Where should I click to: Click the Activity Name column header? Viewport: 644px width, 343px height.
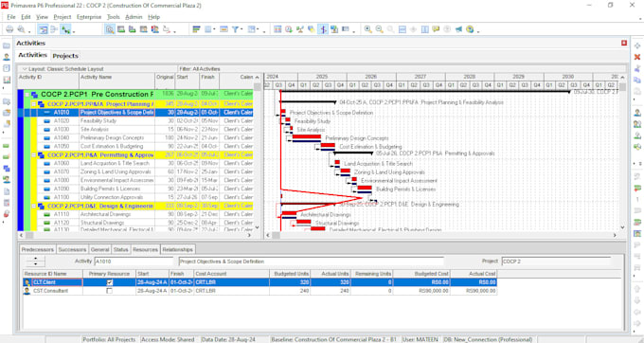pos(117,81)
